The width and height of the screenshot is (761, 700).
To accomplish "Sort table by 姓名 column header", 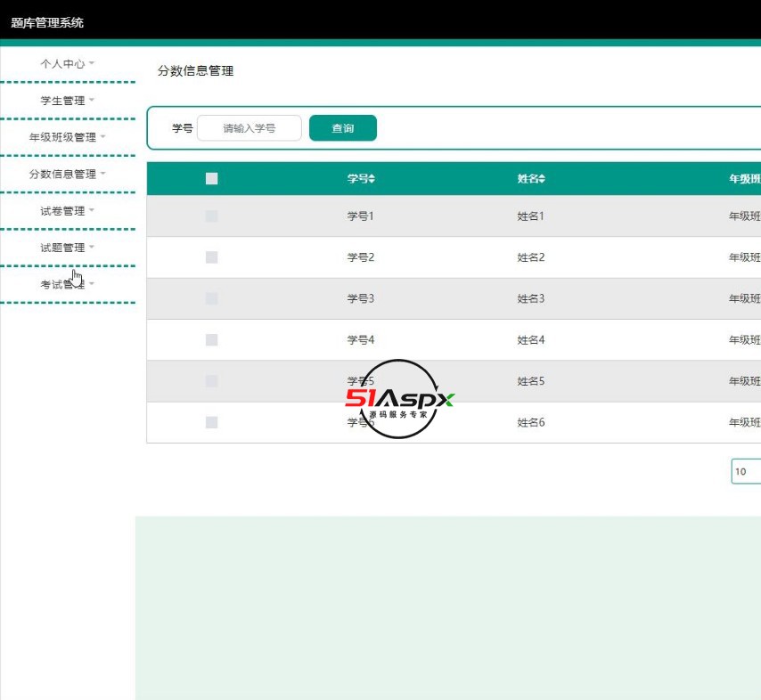I will coord(531,178).
